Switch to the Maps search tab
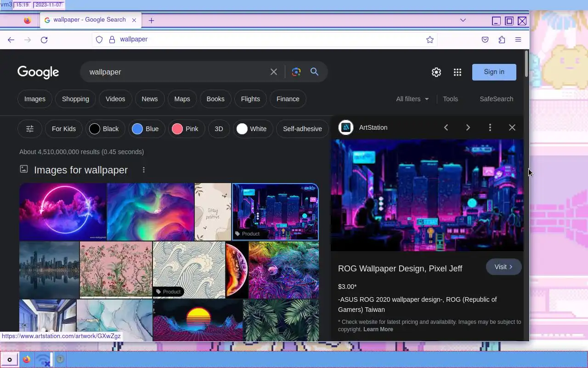Screen dimensions: 588x368 182,99
